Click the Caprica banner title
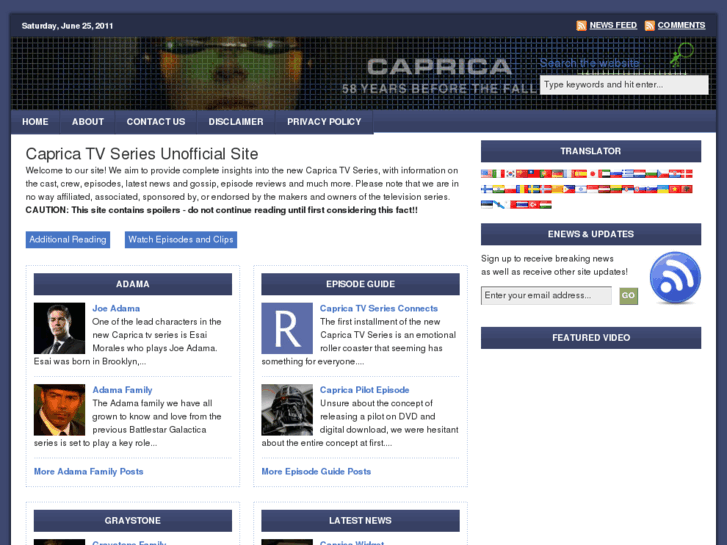 point(439,67)
